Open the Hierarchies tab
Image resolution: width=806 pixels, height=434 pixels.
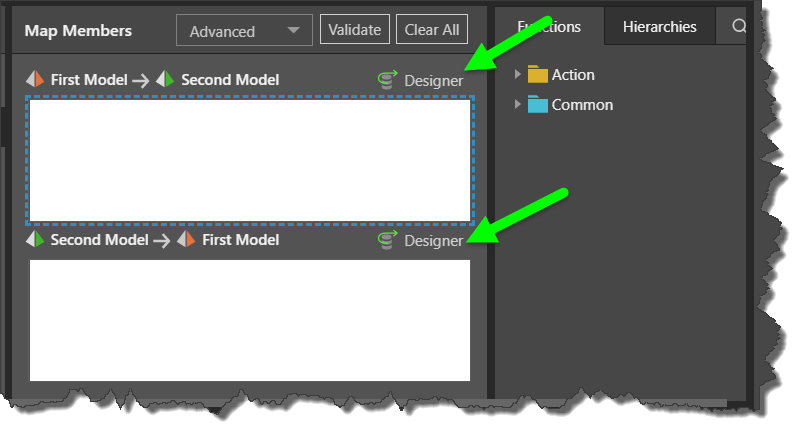click(659, 27)
